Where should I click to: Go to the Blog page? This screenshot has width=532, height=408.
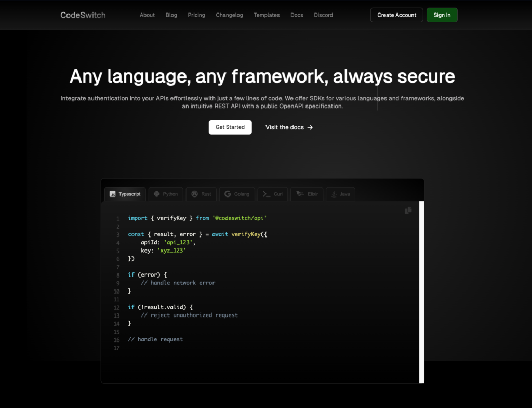pos(171,15)
